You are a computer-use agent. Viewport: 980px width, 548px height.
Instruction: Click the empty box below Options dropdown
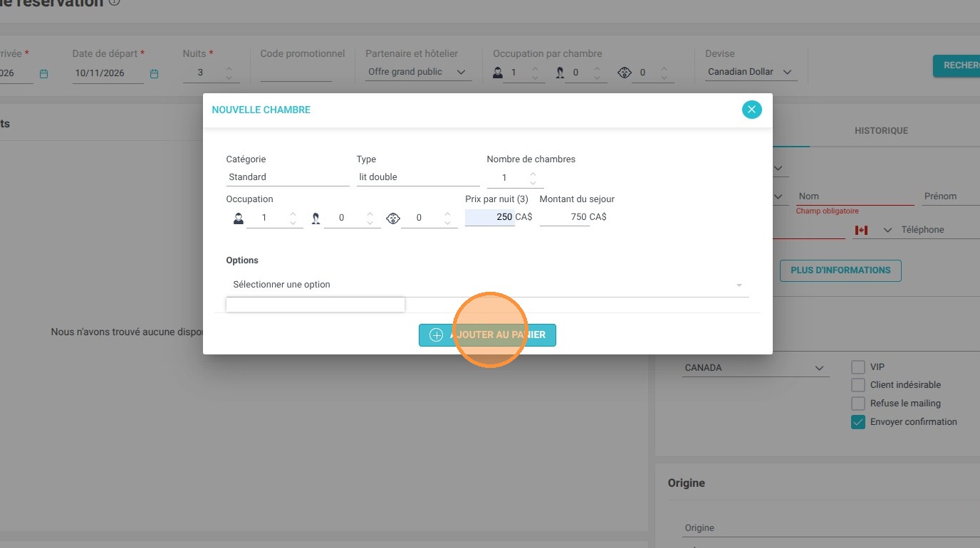[x=316, y=305]
